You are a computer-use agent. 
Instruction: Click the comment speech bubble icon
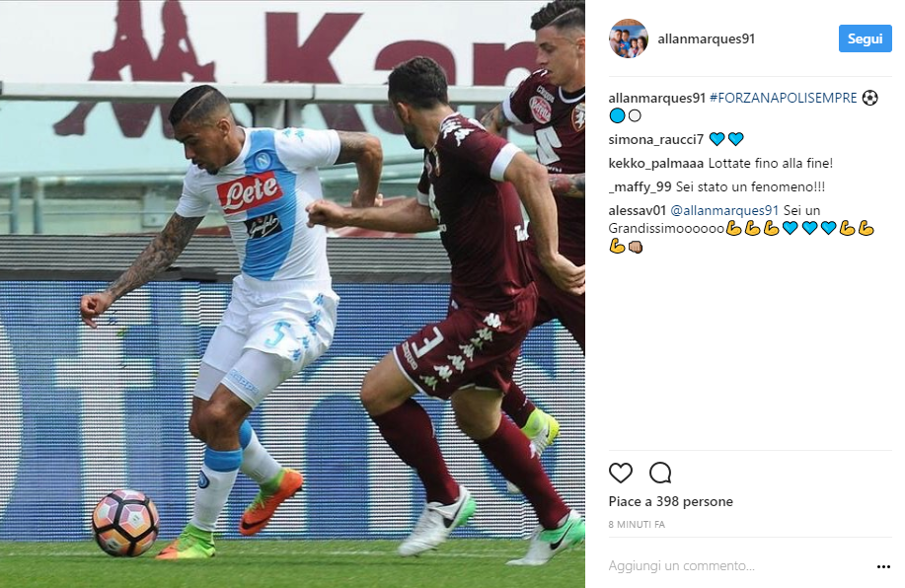click(x=660, y=474)
